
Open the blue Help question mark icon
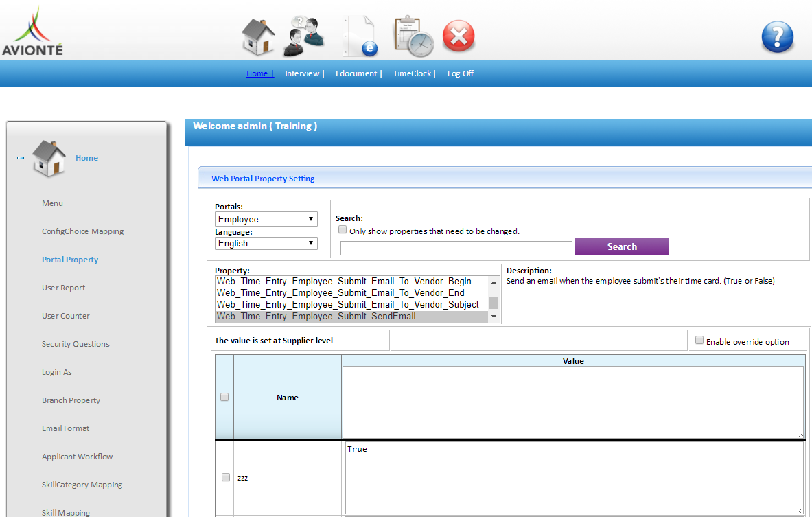777,37
